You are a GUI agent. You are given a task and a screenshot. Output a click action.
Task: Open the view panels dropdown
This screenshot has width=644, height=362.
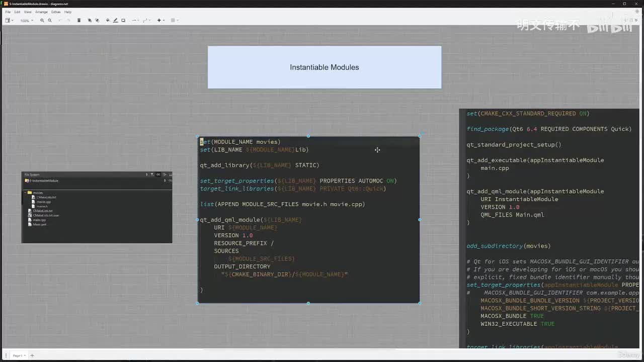[x=9, y=21]
